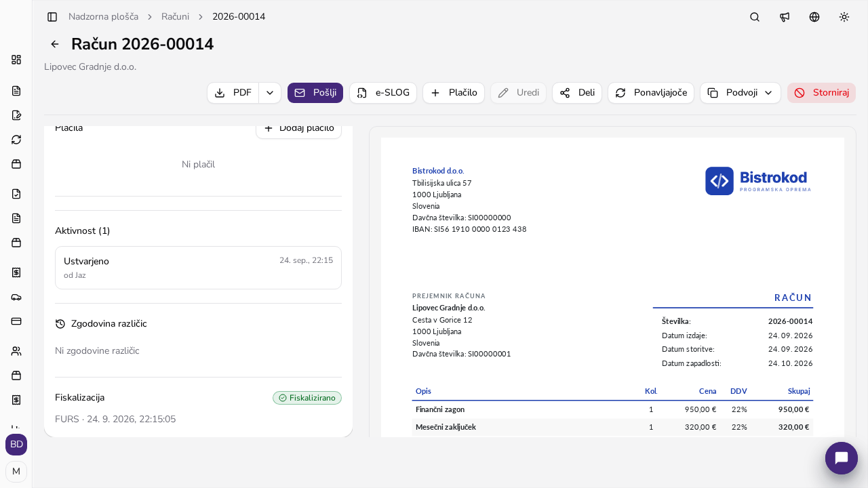
Task: Expand the Podvoji dropdown
Action: point(741,93)
